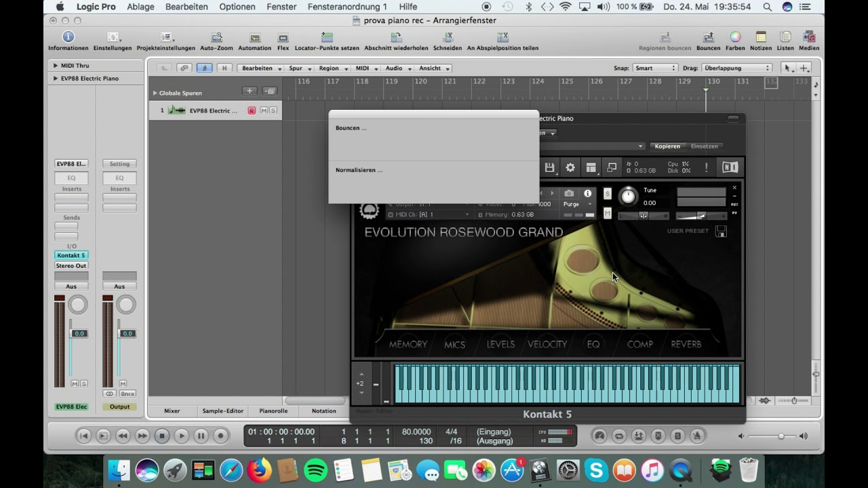Viewport: 868px width, 488px height.
Task: Click the record button in transport
Action: 220,436
